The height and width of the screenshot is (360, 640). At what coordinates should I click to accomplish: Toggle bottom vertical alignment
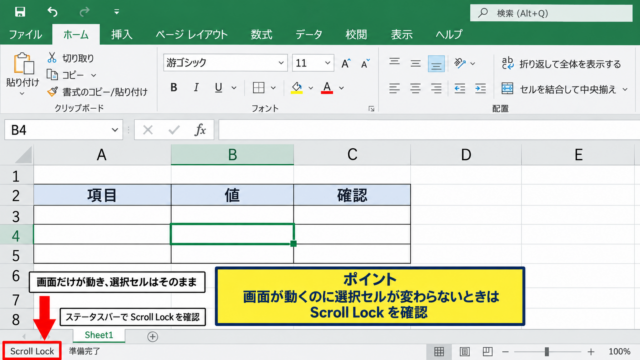[x=436, y=64]
